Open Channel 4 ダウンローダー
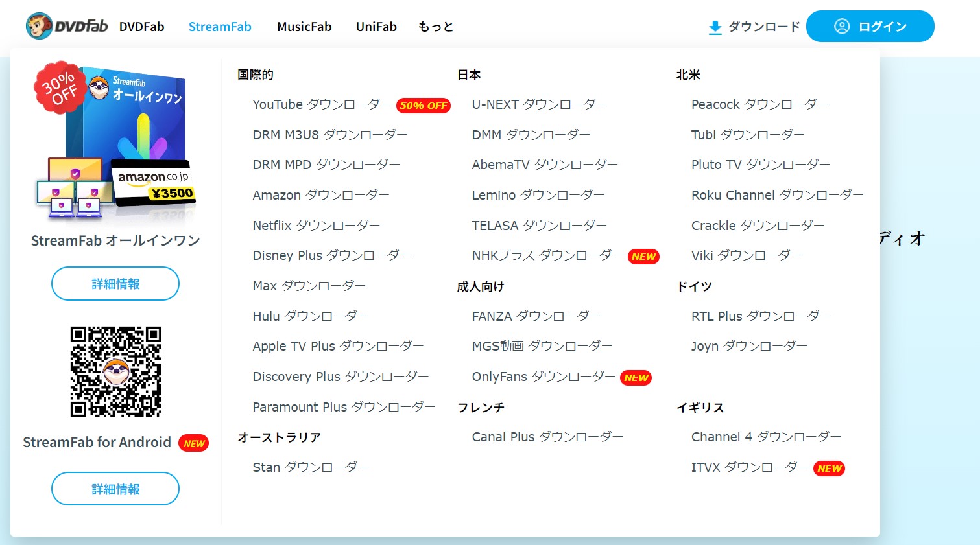Viewport: 980px width, 545px height. 766,437
